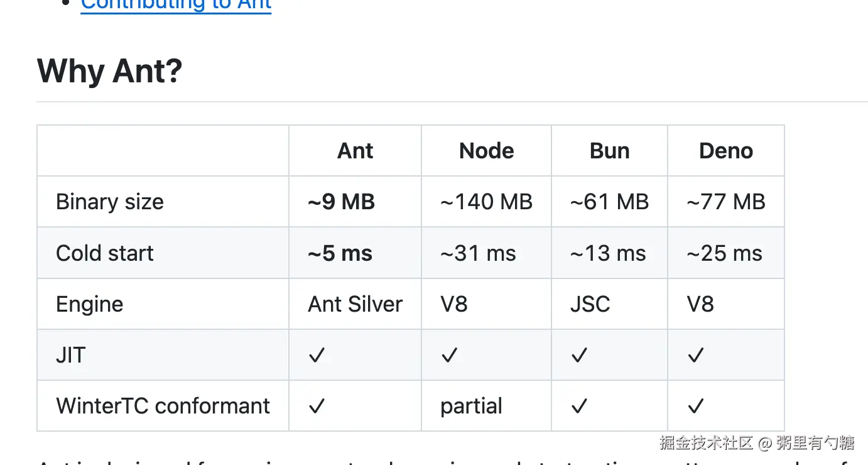Click the Engine row label

pyautogui.click(x=90, y=304)
